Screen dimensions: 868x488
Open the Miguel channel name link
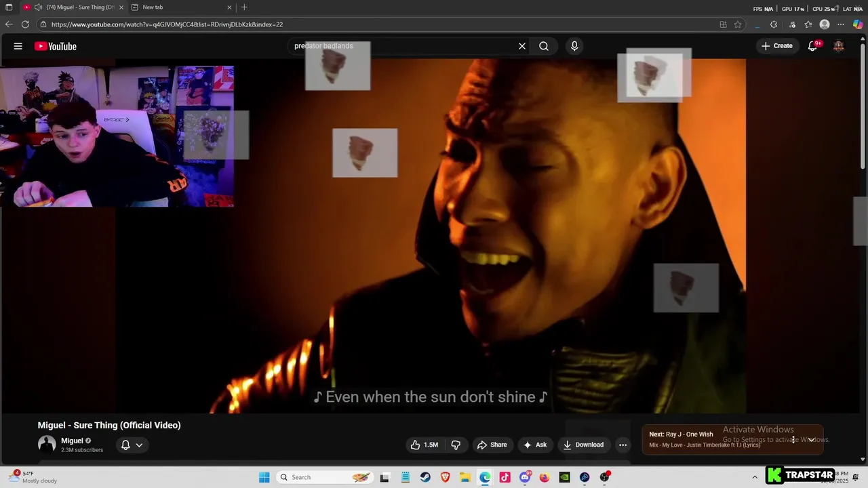click(72, 441)
